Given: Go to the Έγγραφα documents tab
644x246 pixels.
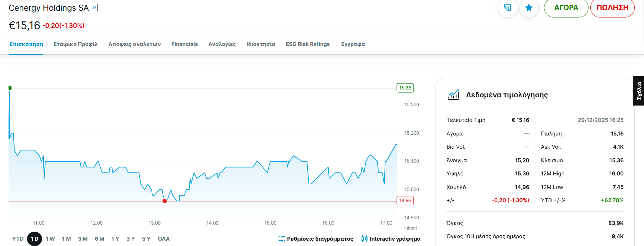Looking at the screenshot, I should [353, 44].
